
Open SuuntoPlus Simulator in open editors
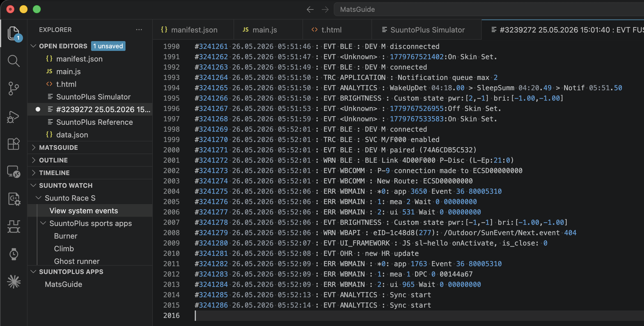tap(90, 97)
